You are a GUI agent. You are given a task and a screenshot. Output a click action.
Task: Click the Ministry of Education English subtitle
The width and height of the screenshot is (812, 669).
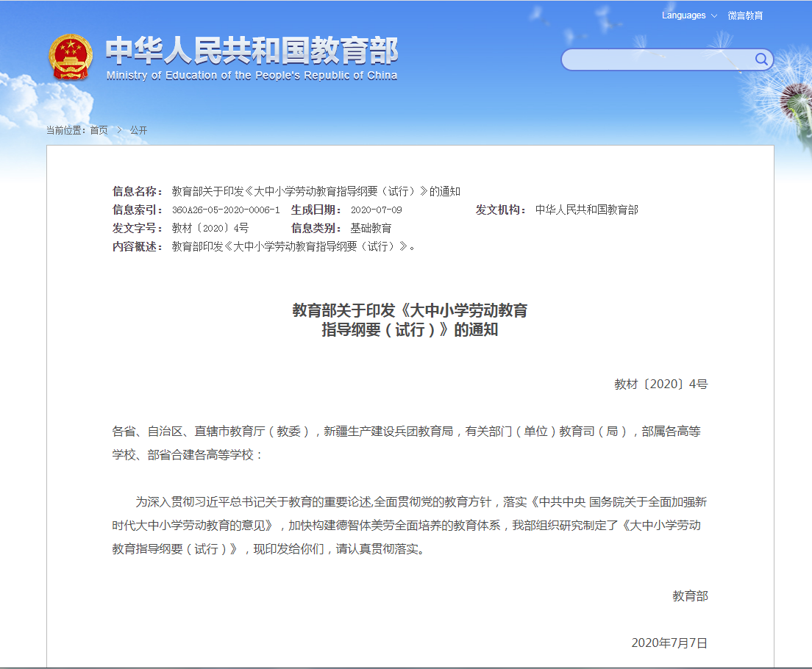(x=252, y=76)
